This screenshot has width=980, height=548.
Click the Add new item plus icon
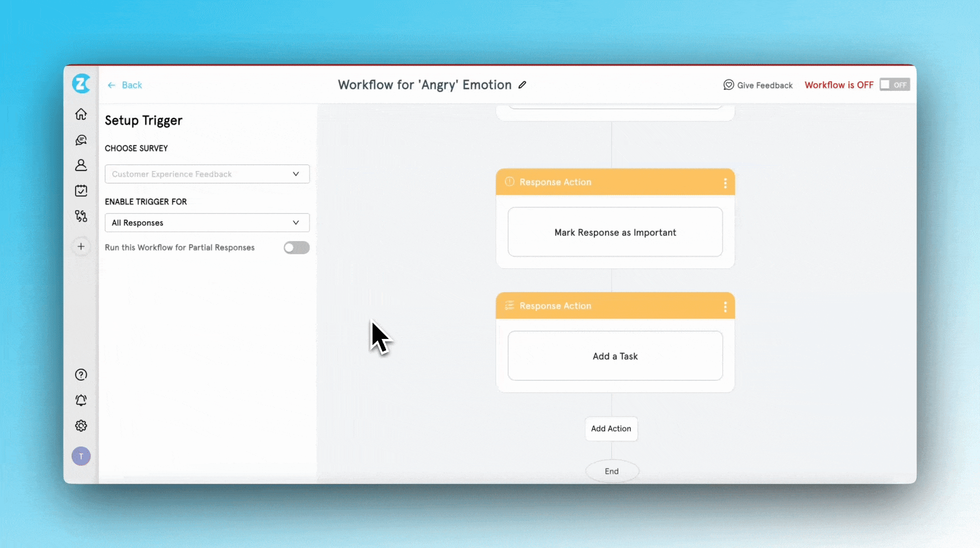click(81, 247)
